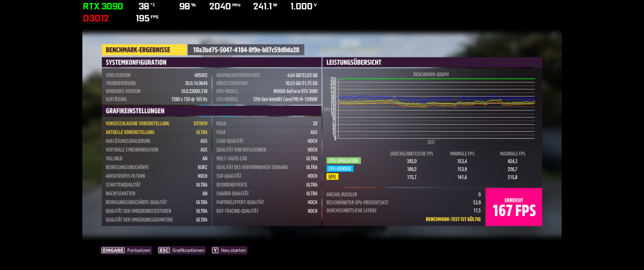Click the Nachtschatten AN setting row
Image resolution: width=644 pixels, height=270 pixels.
(x=156, y=194)
